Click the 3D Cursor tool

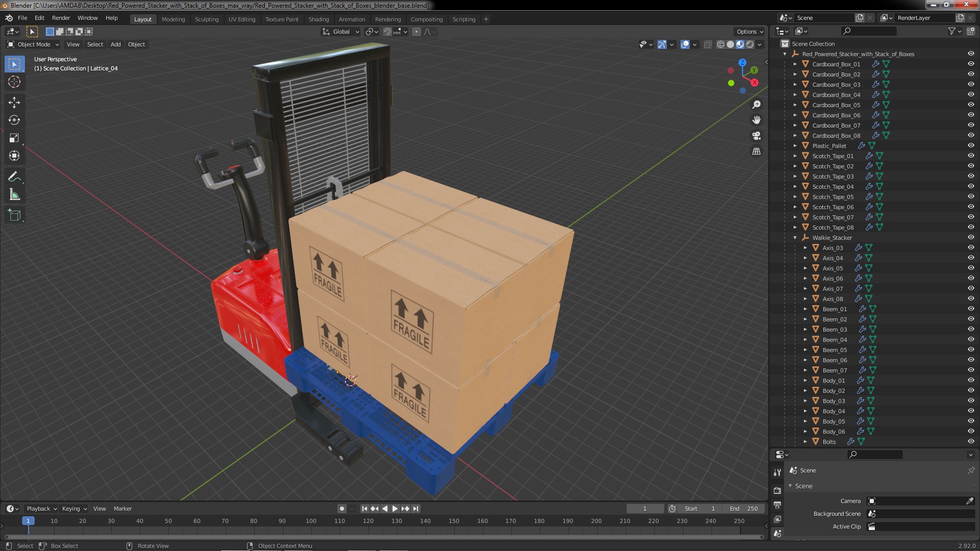(14, 82)
